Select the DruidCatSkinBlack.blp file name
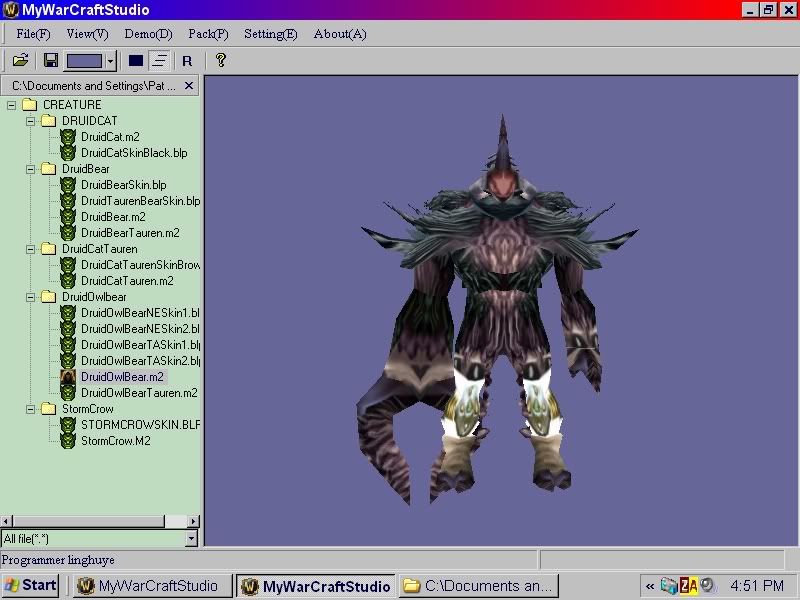800x600 pixels. [x=134, y=153]
